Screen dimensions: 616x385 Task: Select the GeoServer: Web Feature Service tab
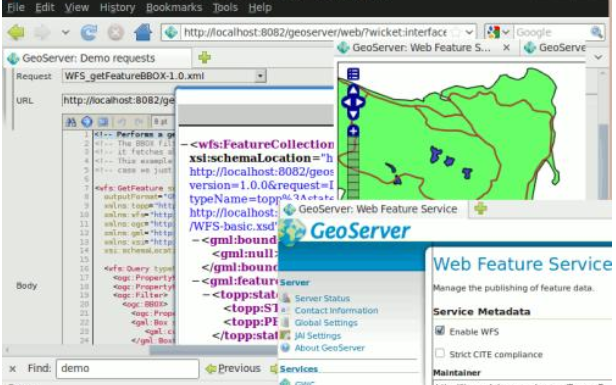pyautogui.click(x=373, y=209)
